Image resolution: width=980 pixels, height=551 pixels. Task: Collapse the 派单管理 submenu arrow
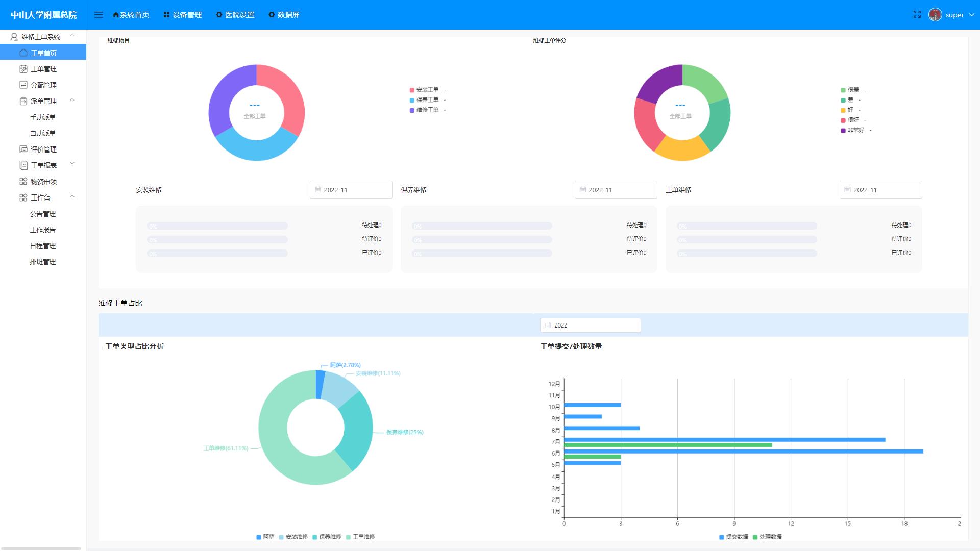(x=72, y=100)
